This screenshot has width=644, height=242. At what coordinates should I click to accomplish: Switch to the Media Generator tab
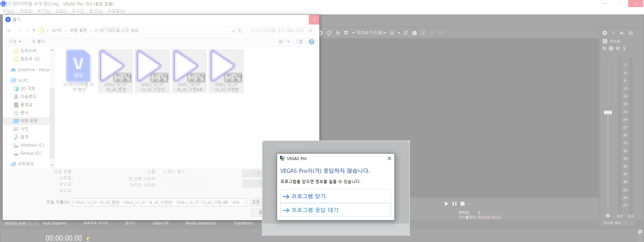tap(201, 223)
